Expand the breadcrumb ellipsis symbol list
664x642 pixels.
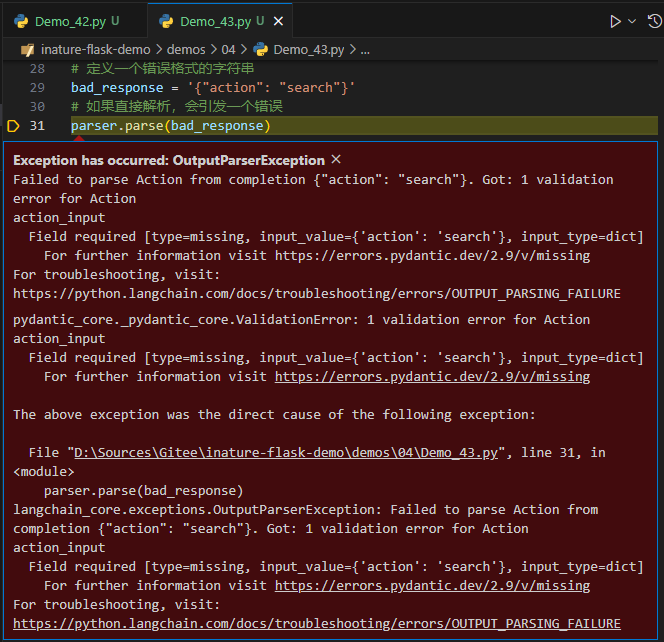click(364, 49)
